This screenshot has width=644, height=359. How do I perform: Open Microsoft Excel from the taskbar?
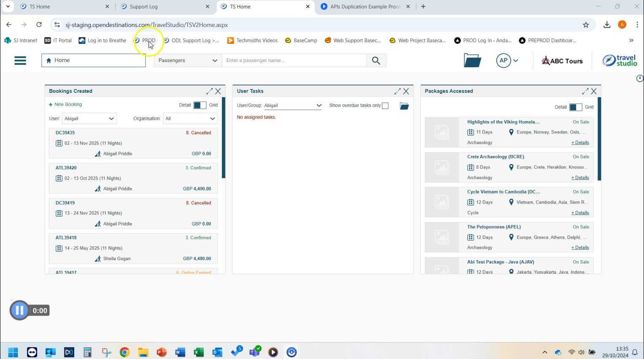tap(199, 352)
